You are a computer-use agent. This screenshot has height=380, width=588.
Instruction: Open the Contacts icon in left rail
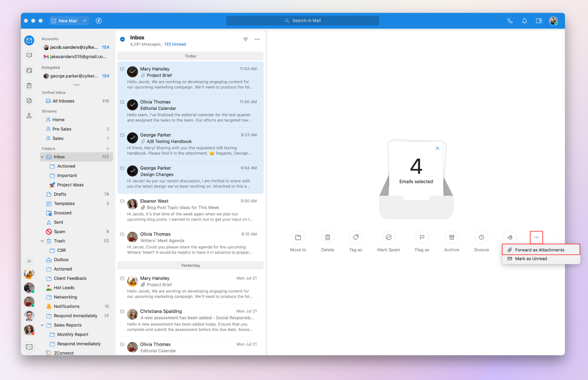(29, 116)
